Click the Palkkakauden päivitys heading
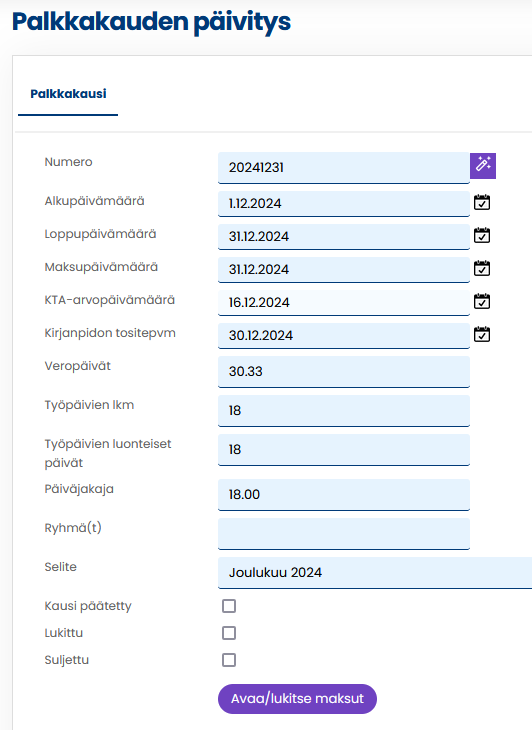The height and width of the screenshot is (730, 532). (151, 22)
